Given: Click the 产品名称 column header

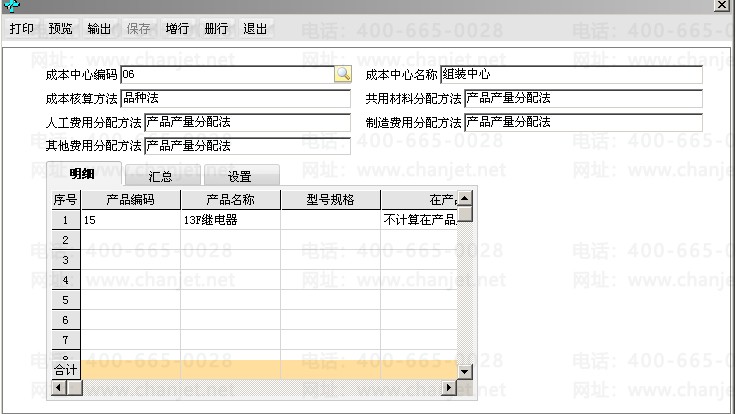Looking at the screenshot, I should point(230,200).
